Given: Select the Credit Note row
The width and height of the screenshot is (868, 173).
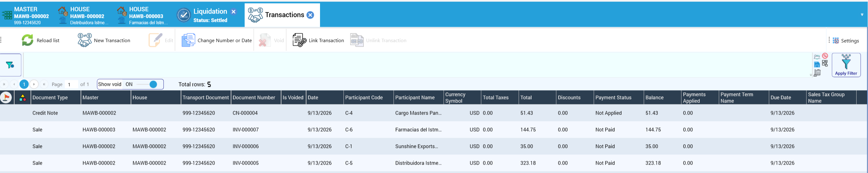Looking at the screenshot, I should (434, 113).
